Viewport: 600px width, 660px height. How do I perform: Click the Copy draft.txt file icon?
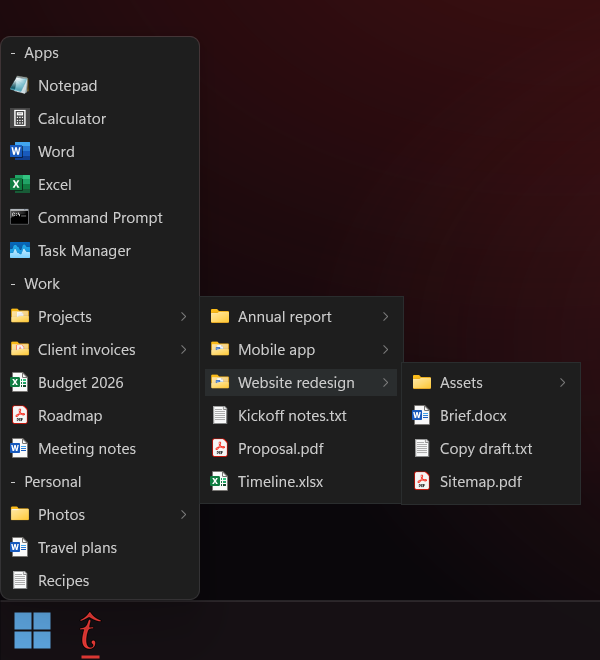click(x=422, y=448)
